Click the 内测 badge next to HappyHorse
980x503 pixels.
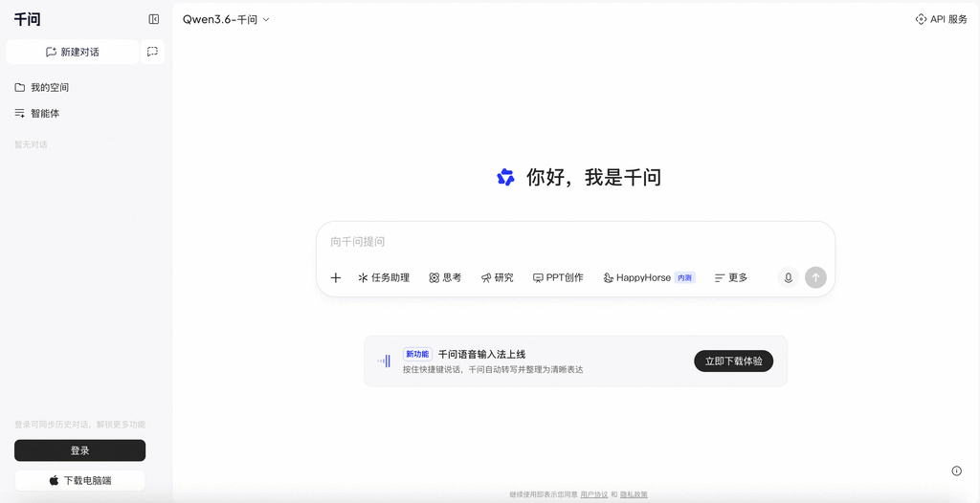click(685, 278)
